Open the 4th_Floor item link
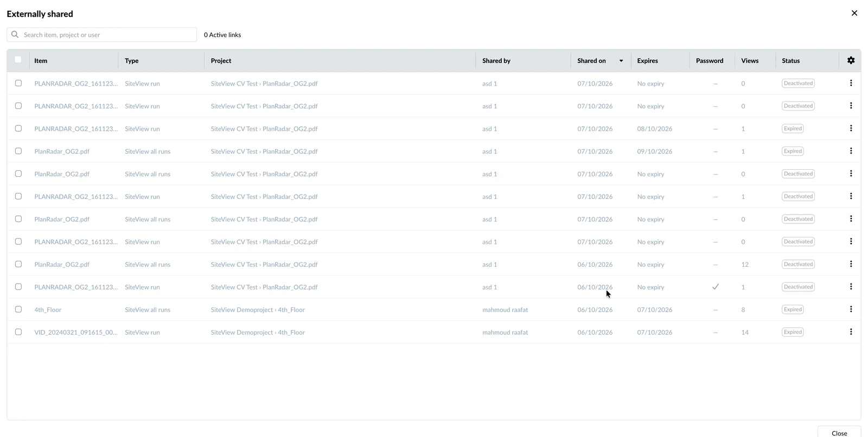The height and width of the screenshot is (437, 868). coord(48,310)
